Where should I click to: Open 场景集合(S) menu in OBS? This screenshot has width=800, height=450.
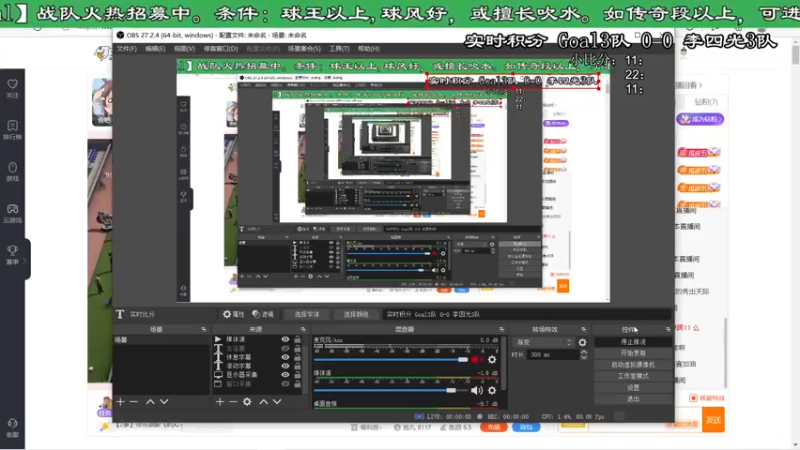point(304,48)
